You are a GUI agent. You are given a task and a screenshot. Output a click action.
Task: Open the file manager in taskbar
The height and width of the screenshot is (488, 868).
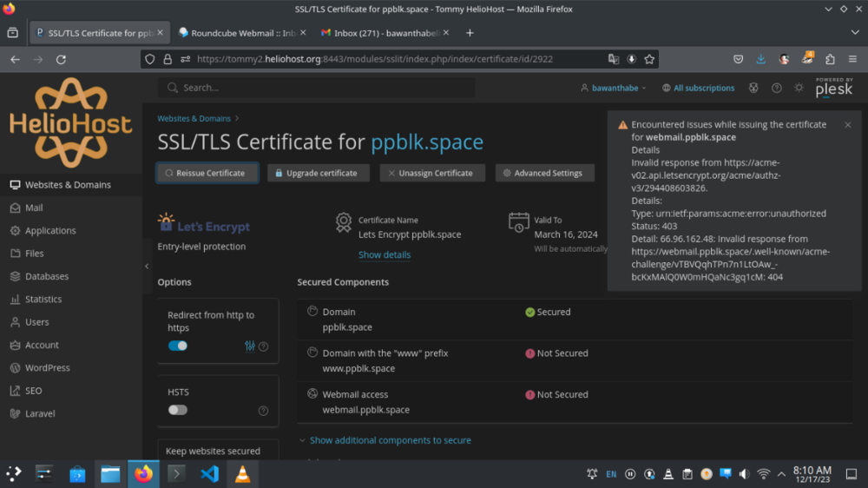pyautogui.click(x=110, y=474)
